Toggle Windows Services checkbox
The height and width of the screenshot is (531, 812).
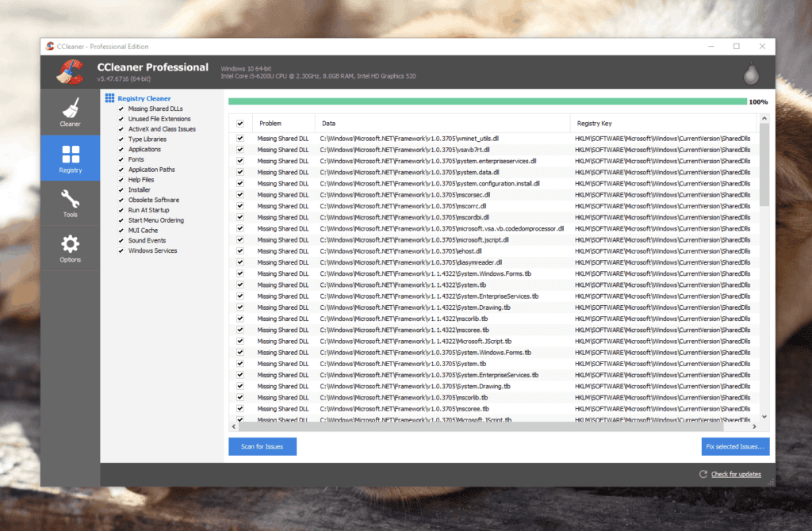(121, 251)
